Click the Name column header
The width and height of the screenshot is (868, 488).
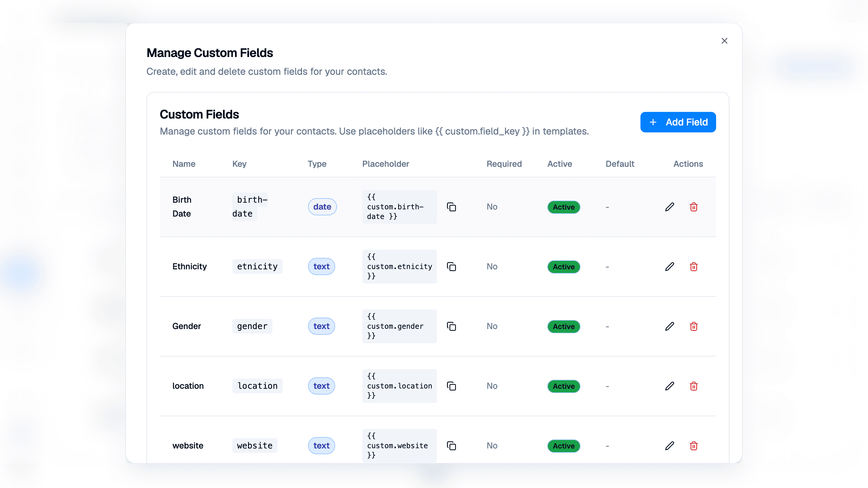pos(184,164)
